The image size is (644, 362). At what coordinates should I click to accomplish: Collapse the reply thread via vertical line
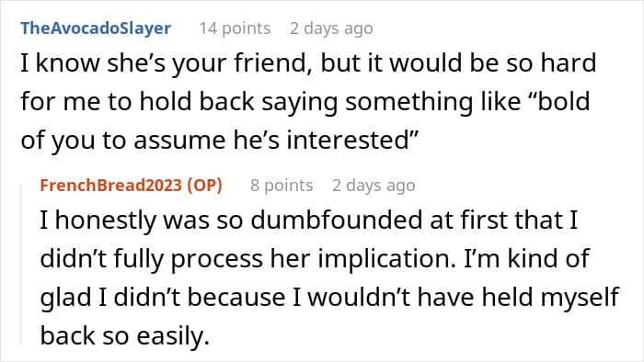pos(21,265)
